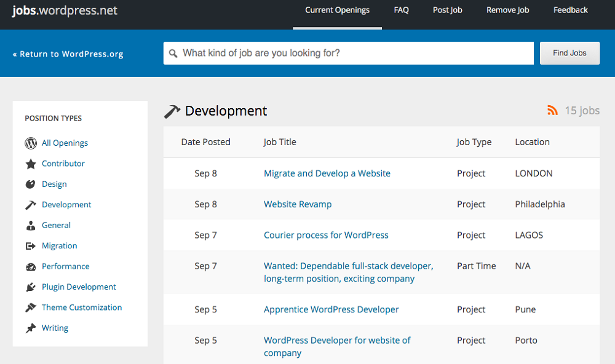Click the pin icon beside Writing
The height and width of the screenshot is (364, 615).
tap(31, 328)
